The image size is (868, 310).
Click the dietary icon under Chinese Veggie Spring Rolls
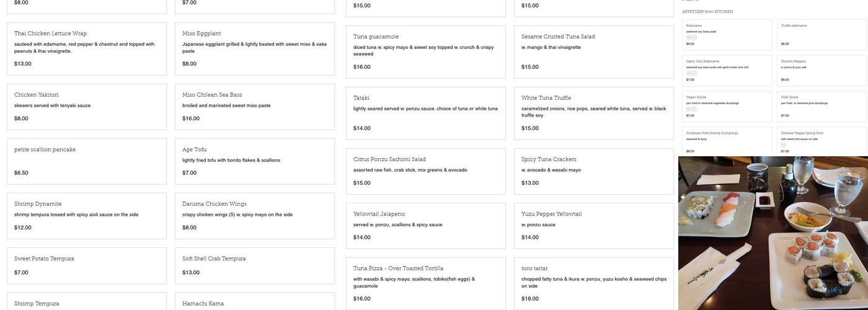[783, 145]
